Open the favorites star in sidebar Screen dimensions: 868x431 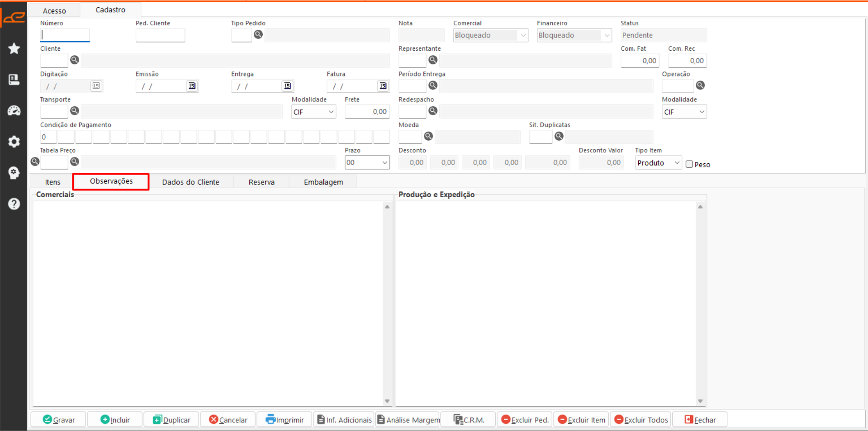click(x=14, y=48)
